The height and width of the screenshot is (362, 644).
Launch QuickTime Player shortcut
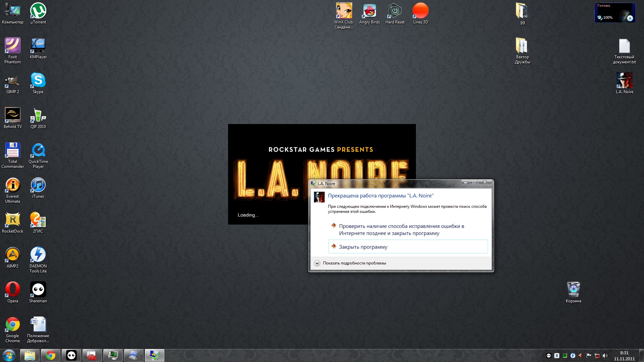[x=38, y=155]
